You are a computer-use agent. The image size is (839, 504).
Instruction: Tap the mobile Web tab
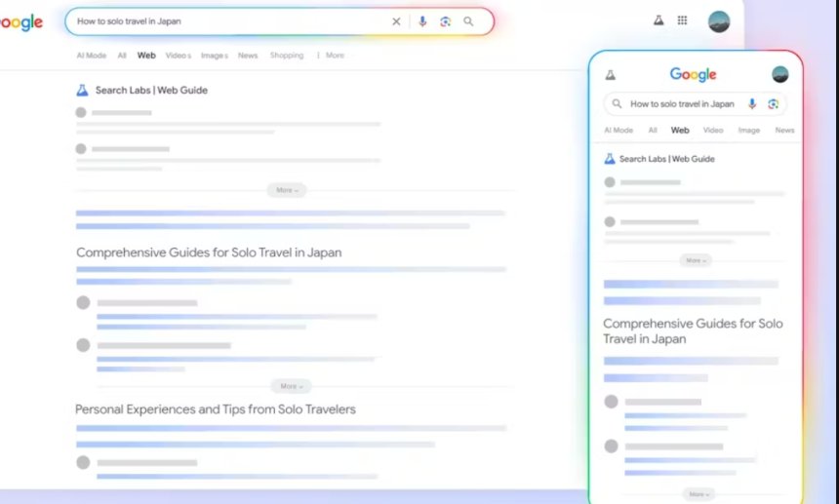680,130
